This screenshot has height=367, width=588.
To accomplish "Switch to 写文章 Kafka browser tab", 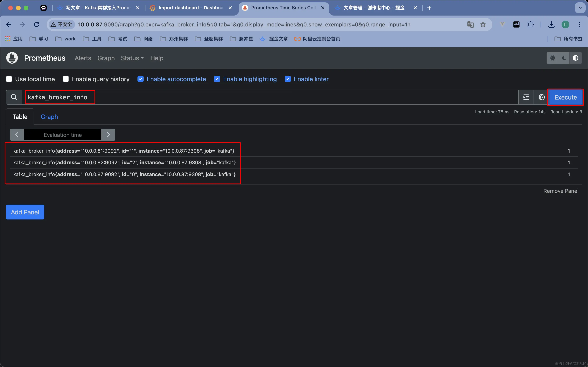I will (98, 8).
